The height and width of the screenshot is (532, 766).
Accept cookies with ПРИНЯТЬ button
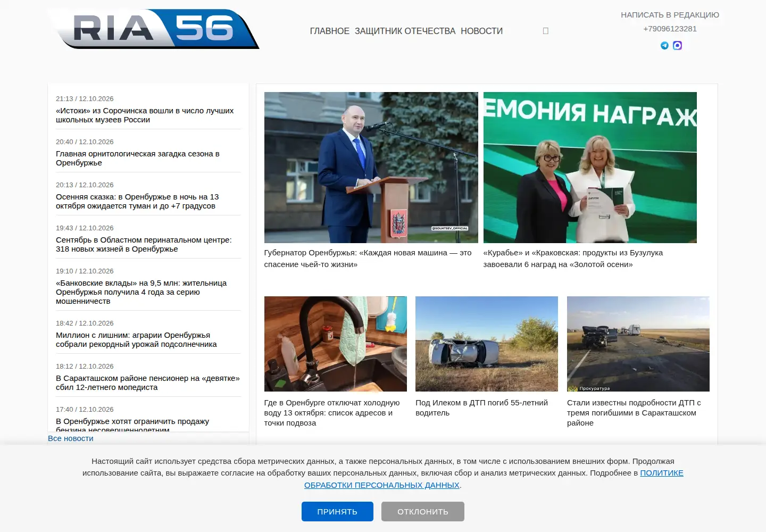337,512
